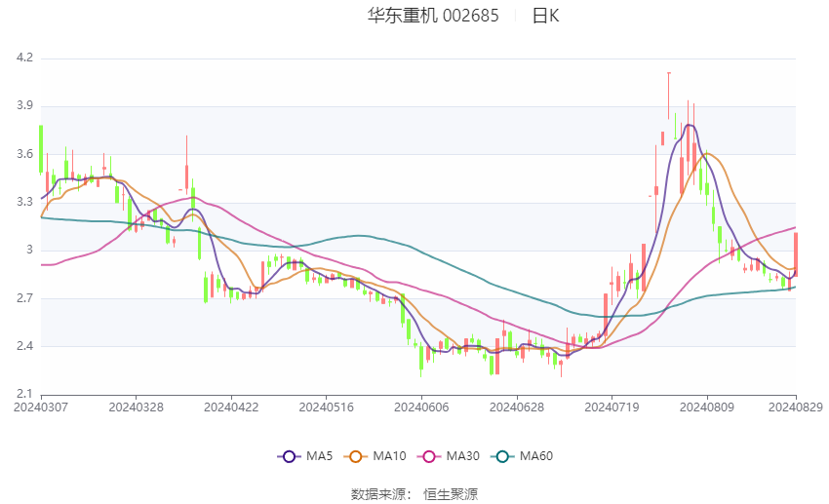The width and height of the screenshot is (829, 504).
Task: Click the chart title 华东重机 002685
Action: [433, 16]
